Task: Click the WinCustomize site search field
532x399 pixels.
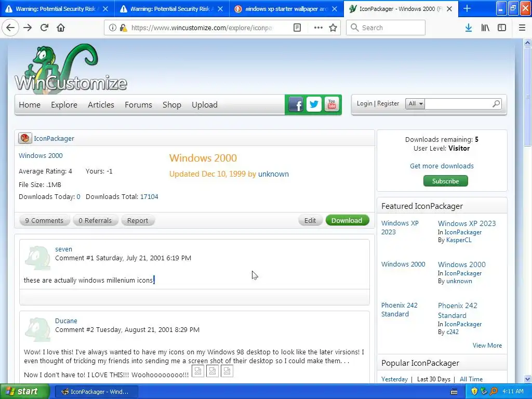Action: [x=458, y=103]
